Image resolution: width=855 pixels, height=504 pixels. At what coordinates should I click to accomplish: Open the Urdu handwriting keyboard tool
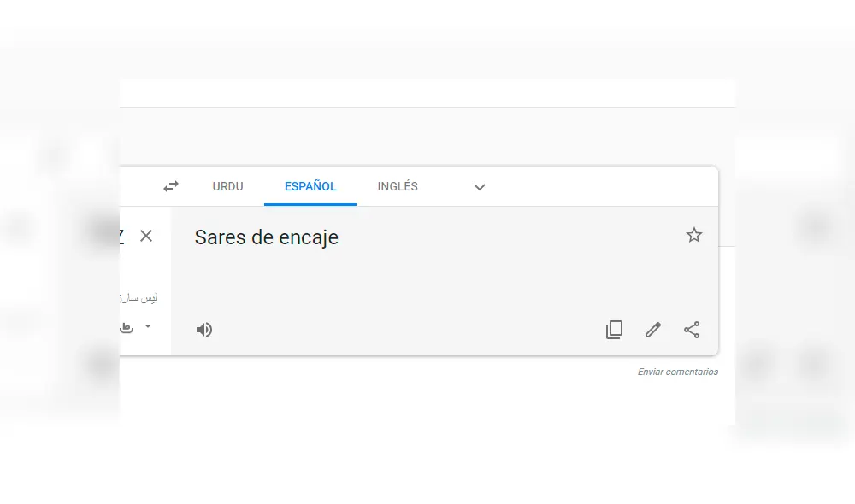click(127, 327)
